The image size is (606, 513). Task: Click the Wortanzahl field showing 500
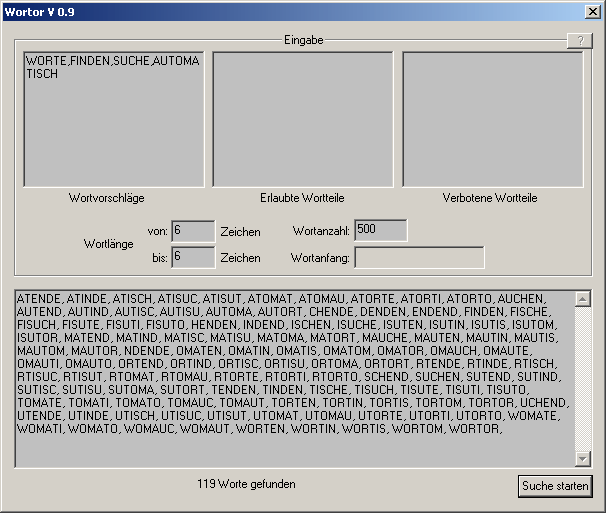pyautogui.click(x=380, y=231)
